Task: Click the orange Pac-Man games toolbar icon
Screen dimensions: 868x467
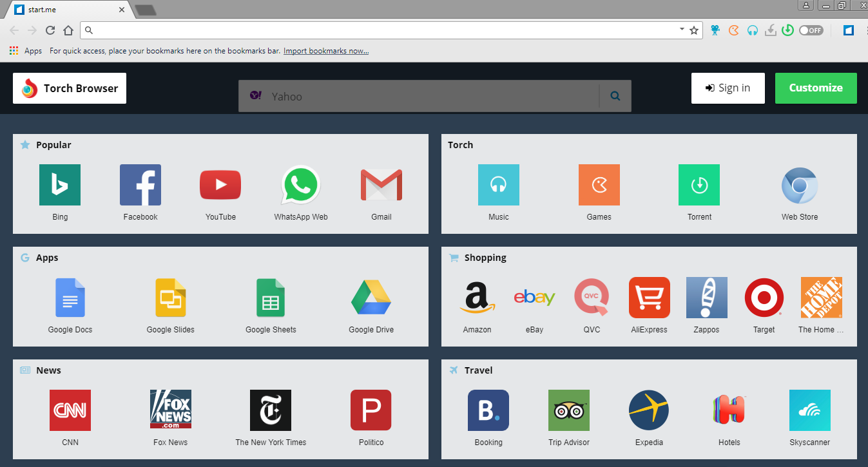Action: [733, 30]
